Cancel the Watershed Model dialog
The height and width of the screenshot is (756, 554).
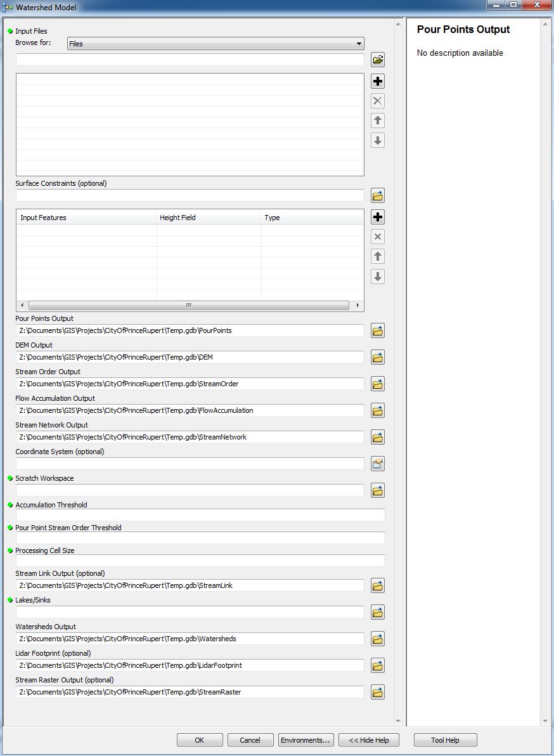pyautogui.click(x=250, y=740)
